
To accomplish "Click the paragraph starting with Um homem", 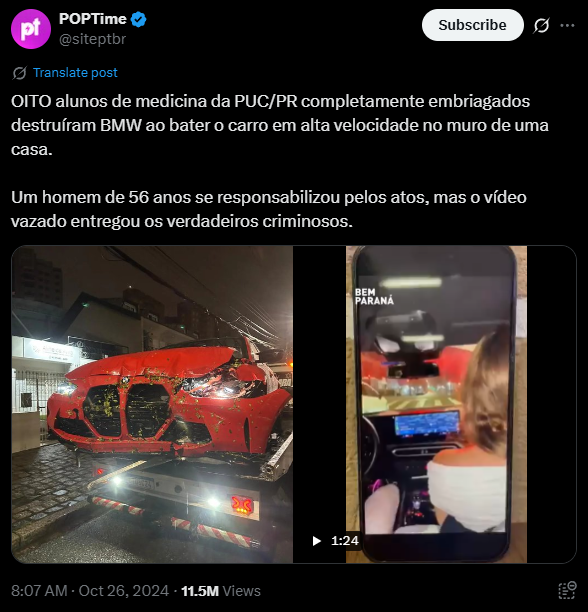I will (269, 209).
